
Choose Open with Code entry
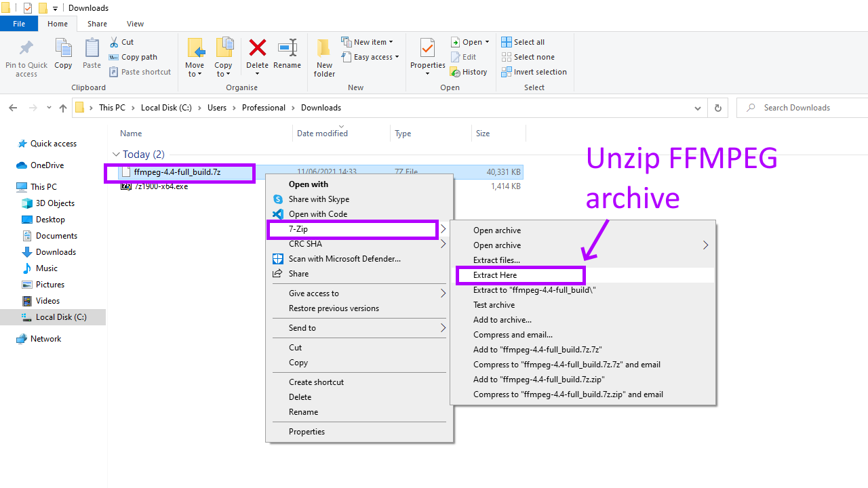(318, 214)
